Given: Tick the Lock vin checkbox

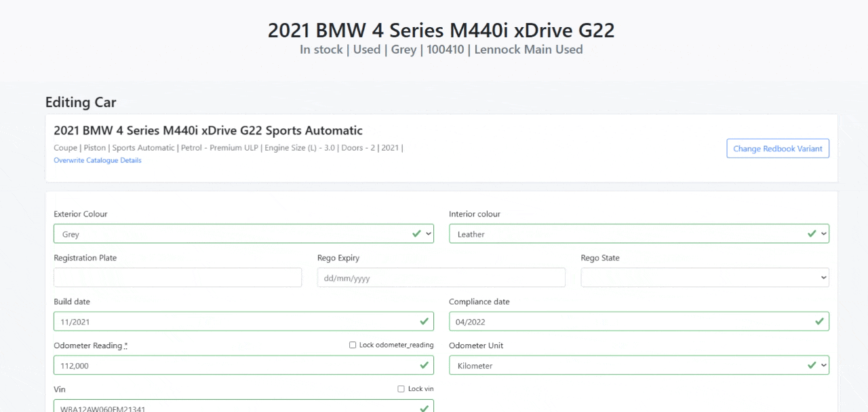Looking at the screenshot, I should tap(401, 389).
